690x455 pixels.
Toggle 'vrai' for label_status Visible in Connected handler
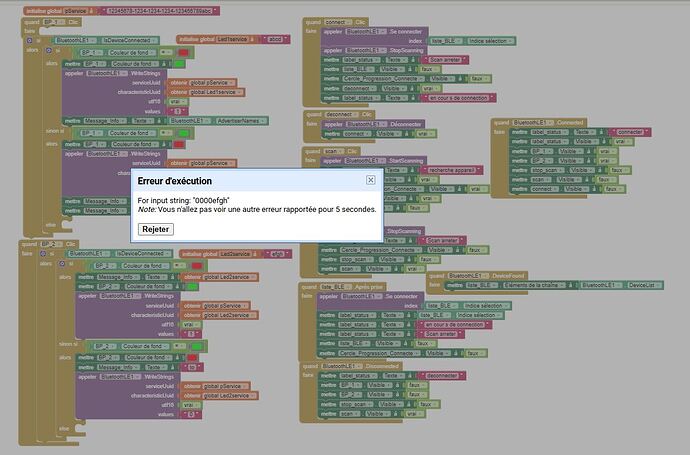(619, 141)
